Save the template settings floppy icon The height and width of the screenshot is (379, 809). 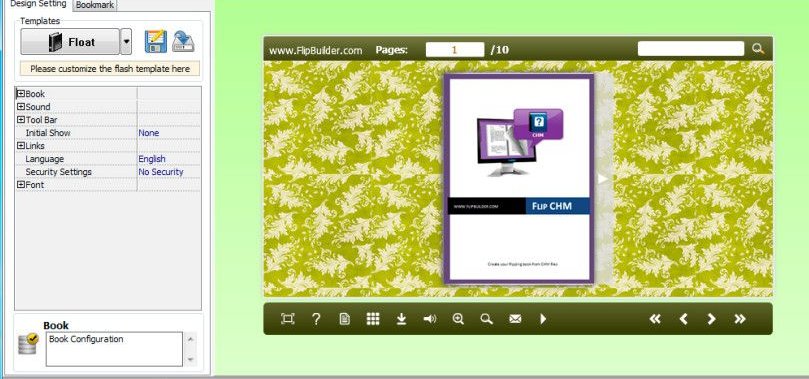tap(155, 41)
